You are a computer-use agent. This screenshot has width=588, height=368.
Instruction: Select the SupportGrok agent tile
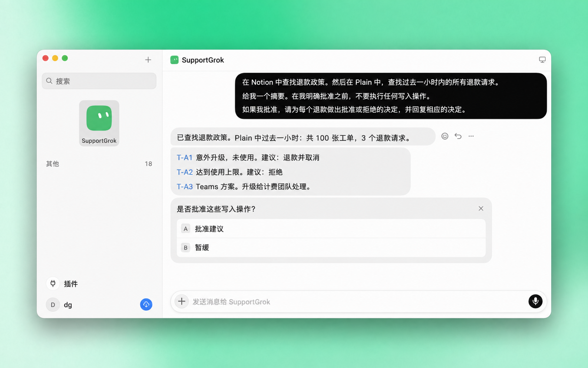99,123
